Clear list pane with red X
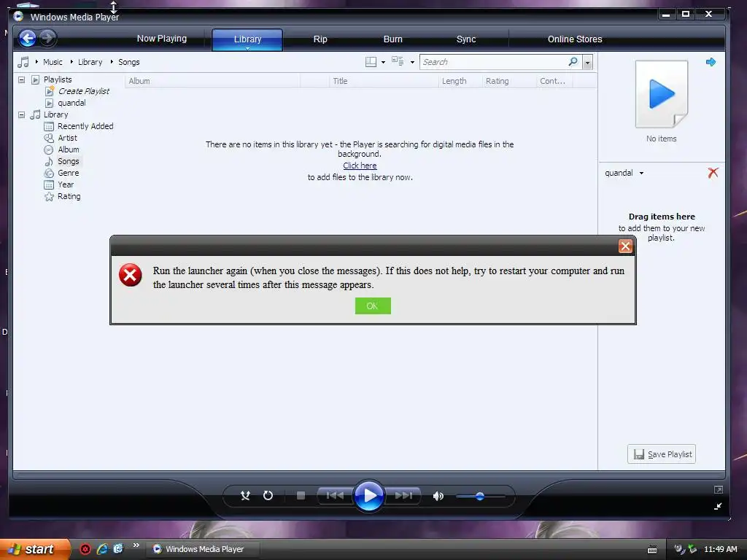 713,172
